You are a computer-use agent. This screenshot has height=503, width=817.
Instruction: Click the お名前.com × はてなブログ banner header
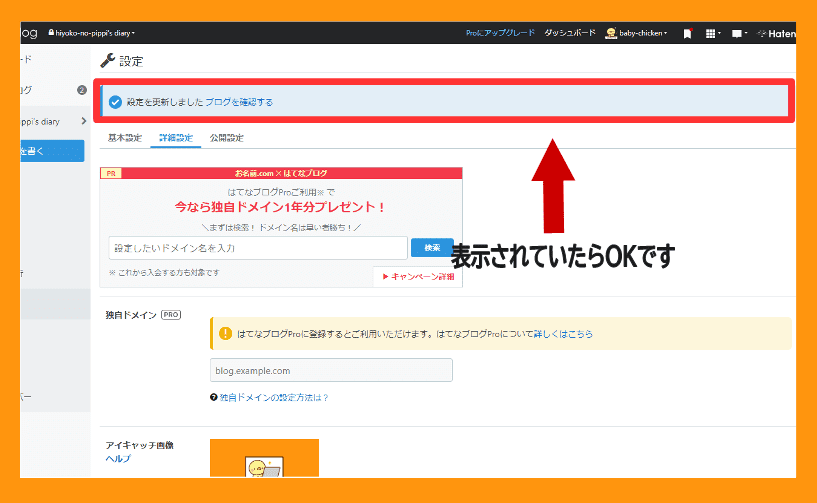click(x=281, y=173)
